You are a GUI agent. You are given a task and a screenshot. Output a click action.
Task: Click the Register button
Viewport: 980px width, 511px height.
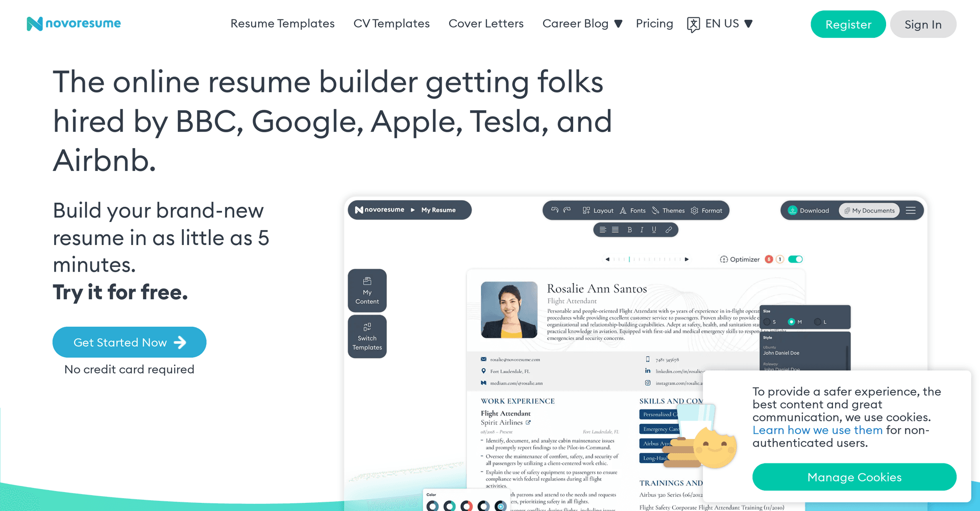click(x=848, y=24)
